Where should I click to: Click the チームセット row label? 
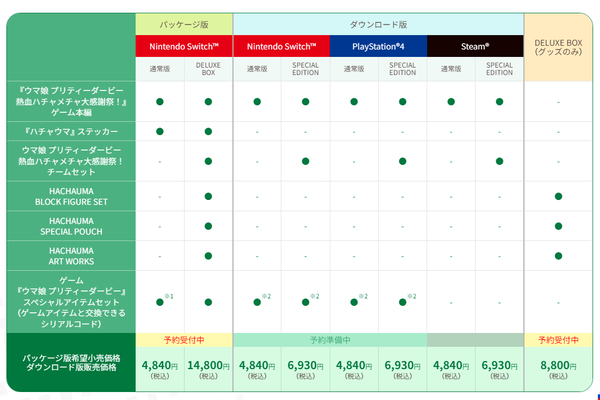(71, 161)
